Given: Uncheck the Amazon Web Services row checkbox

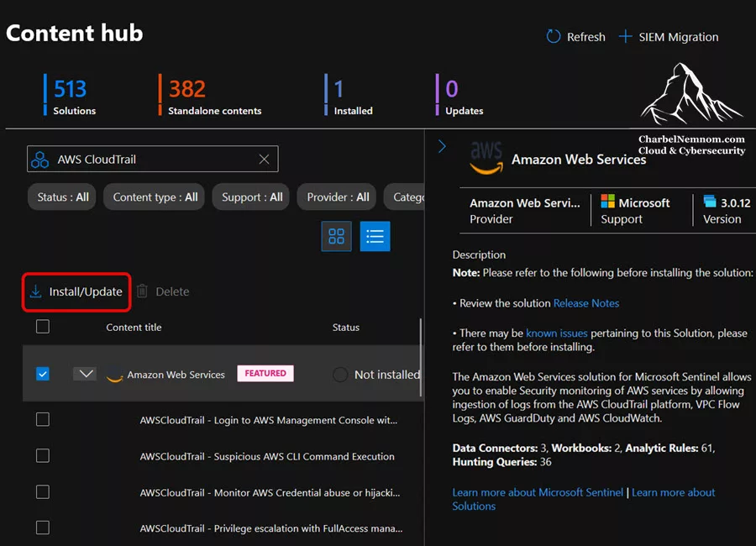Looking at the screenshot, I should [x=43, y=374].
